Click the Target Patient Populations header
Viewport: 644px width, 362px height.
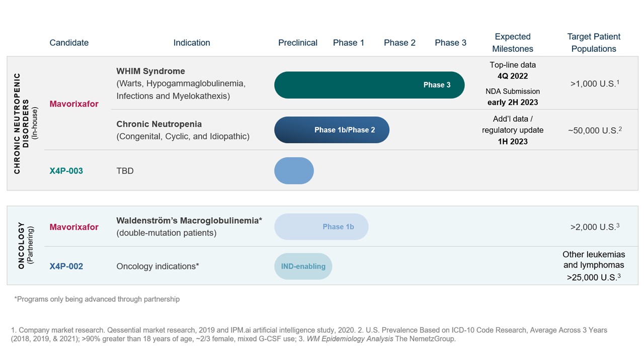click(594, 43)
